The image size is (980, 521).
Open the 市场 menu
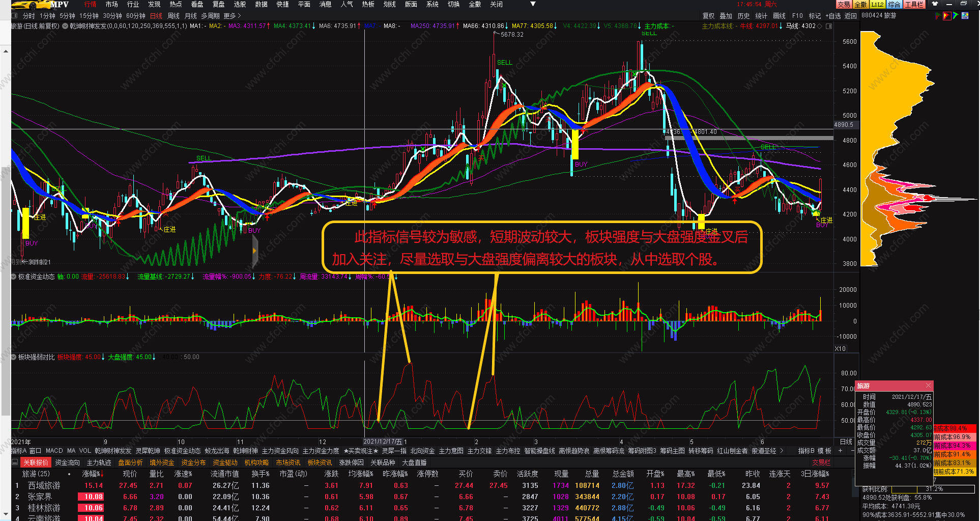[112, 5]
